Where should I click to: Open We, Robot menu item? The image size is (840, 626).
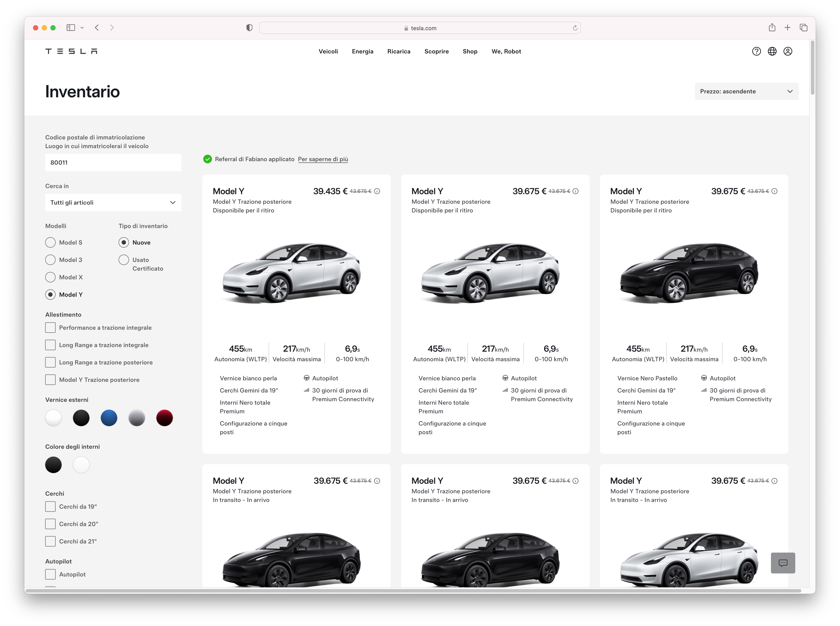click(x=506, y=51)
